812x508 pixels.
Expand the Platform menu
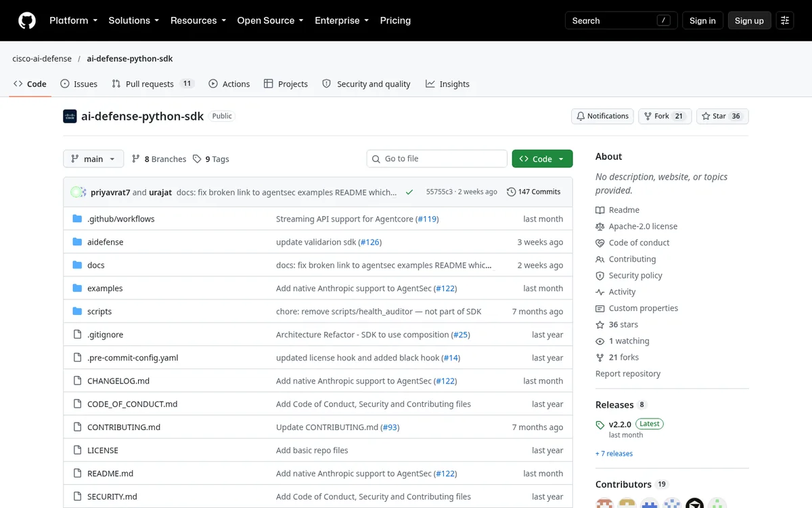pos(73,20)
